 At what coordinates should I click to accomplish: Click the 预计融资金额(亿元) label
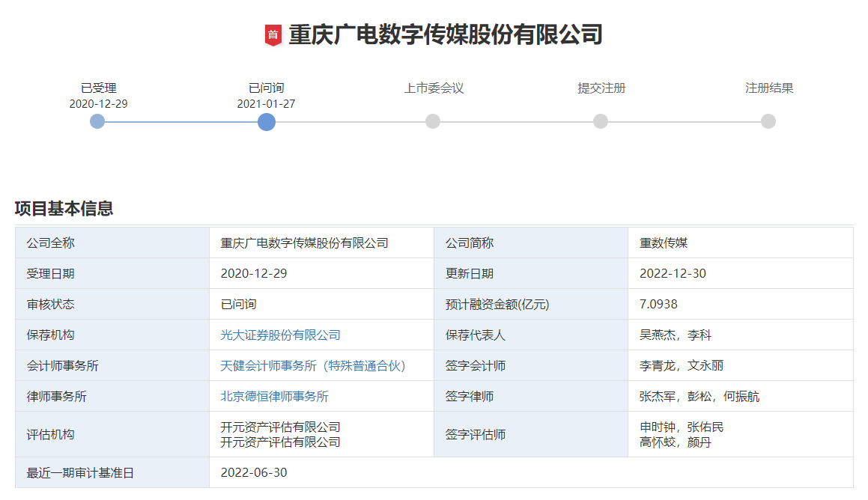497,304
